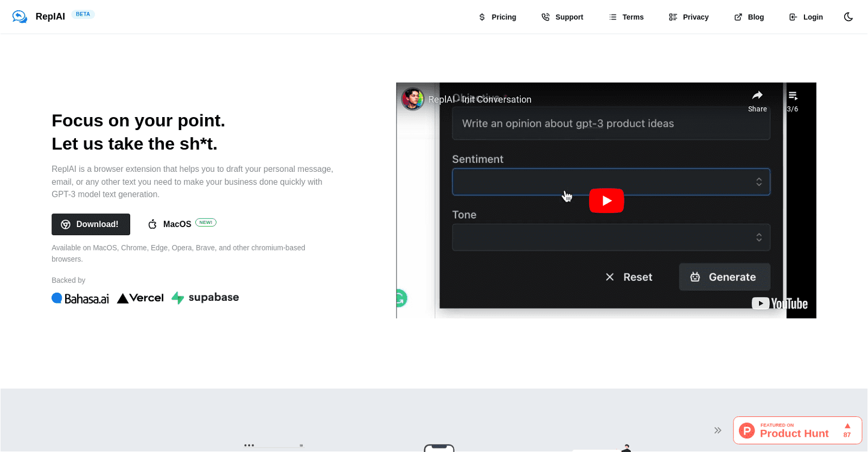Click the Vercel logo
This screenshot has height=452, width=868.
141,298
